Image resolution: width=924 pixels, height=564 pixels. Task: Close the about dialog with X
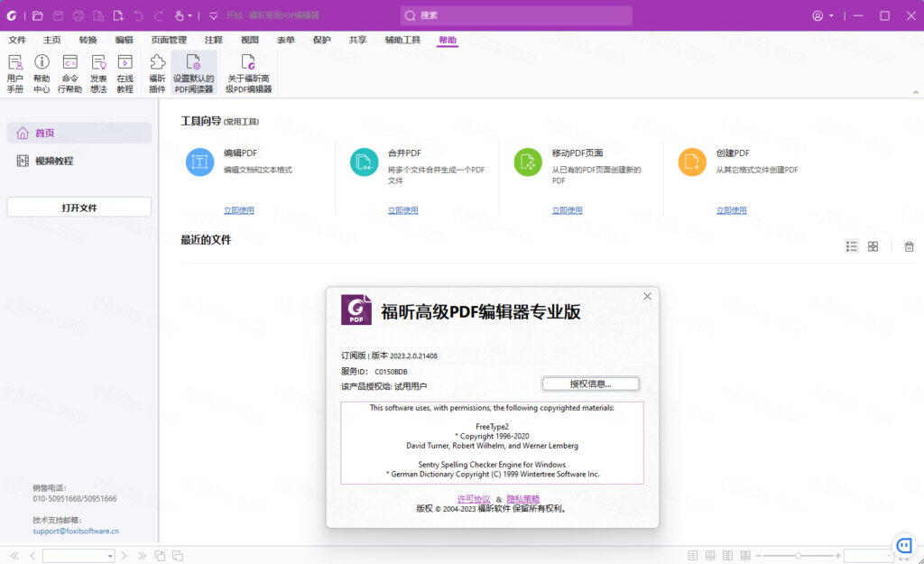(647, 297)
